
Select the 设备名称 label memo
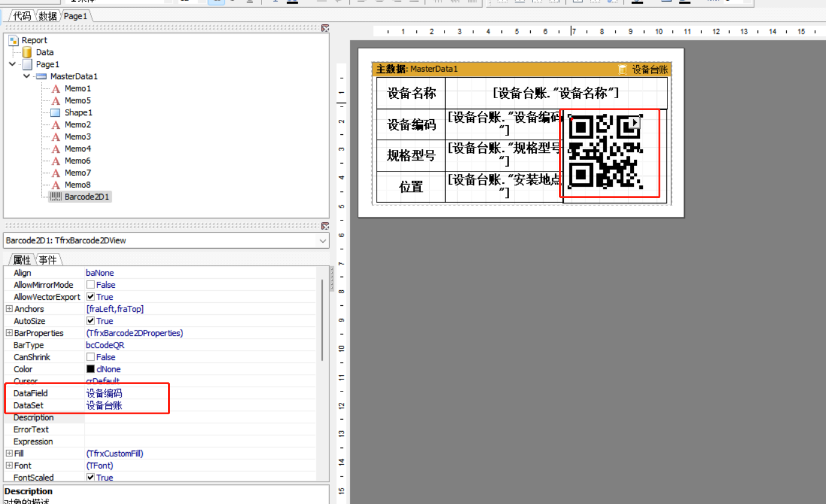pos(411,93)
